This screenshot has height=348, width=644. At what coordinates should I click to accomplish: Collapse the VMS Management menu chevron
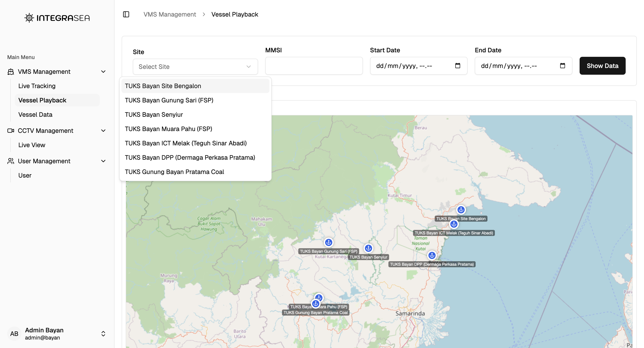tap(103, 72)
